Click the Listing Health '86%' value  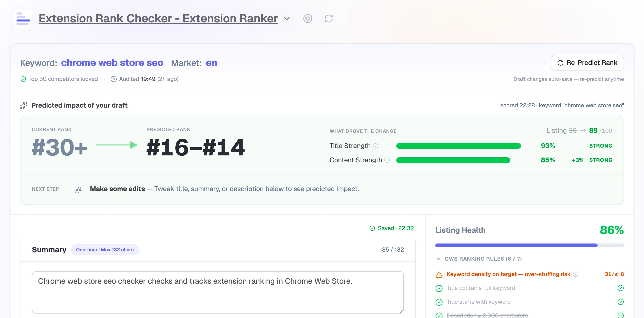611,230
